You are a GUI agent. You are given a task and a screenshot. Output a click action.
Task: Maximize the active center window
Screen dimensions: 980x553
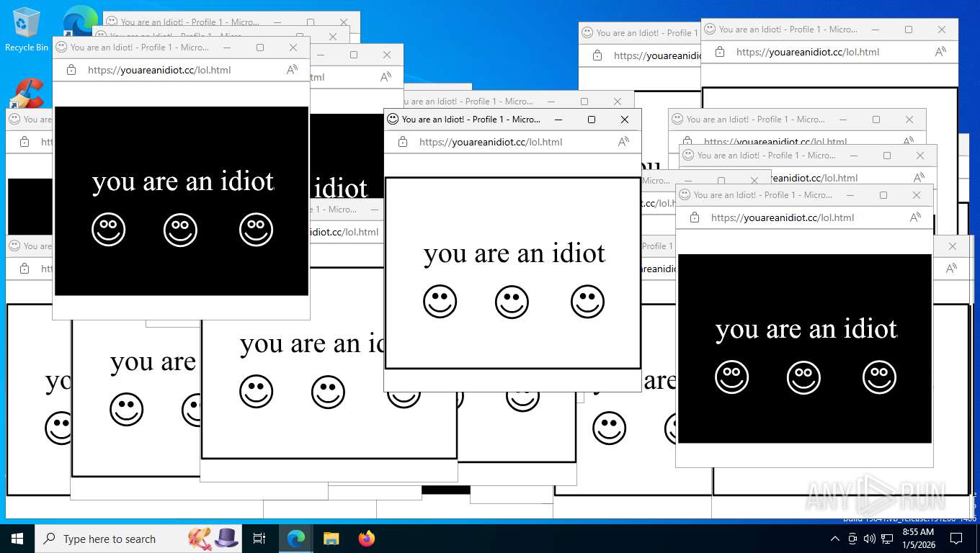click(x=592, y=120)
